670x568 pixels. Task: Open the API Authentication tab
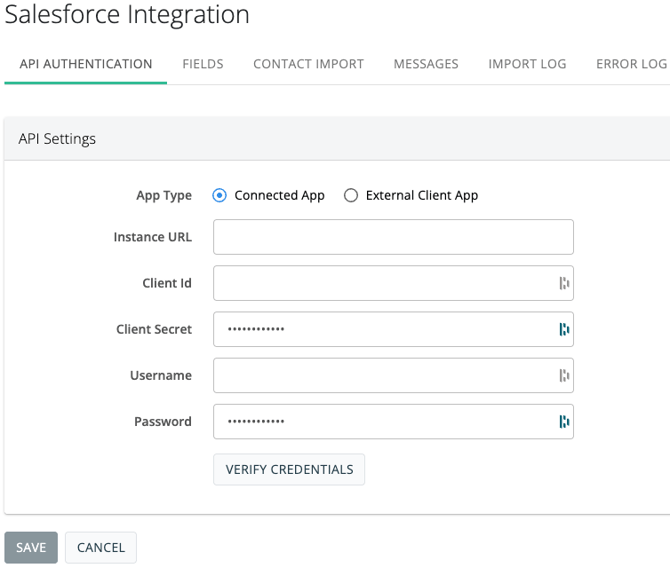point(85,64)
